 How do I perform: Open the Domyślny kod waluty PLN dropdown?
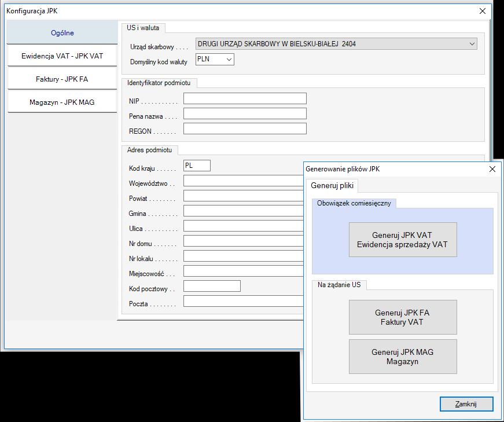click(x=215, y=59)
